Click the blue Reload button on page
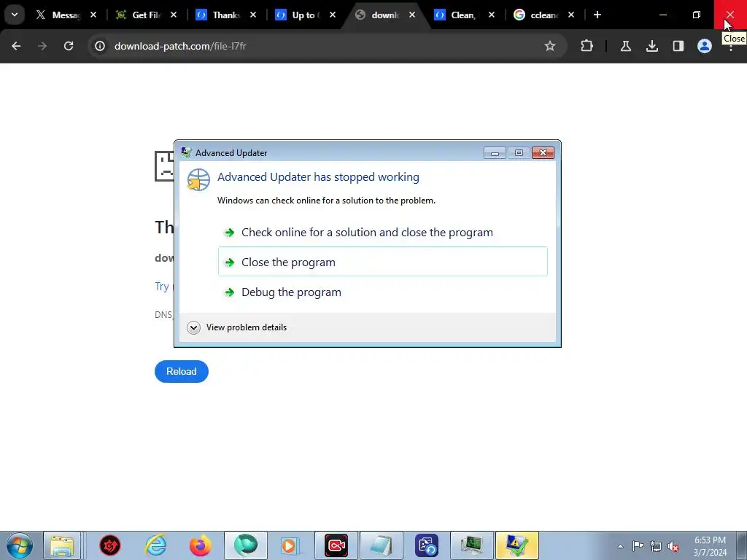Screen dimensions: 747x560 click(182, 371)
